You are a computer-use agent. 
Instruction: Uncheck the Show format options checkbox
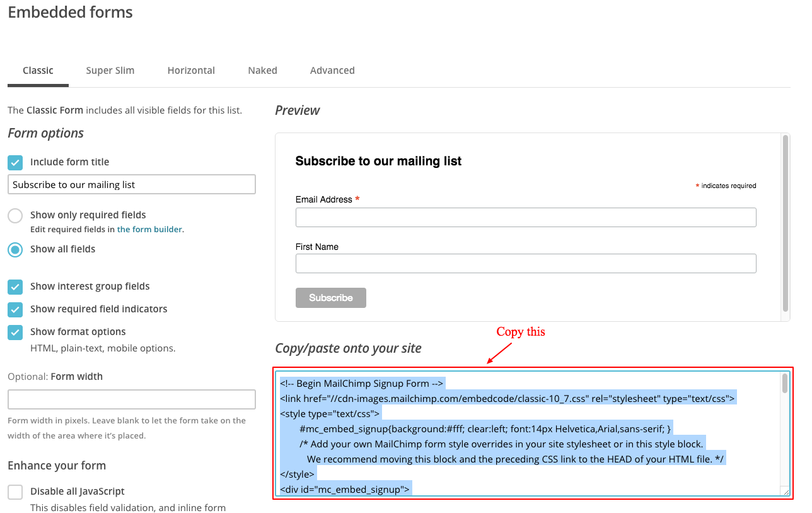point(16,333)
